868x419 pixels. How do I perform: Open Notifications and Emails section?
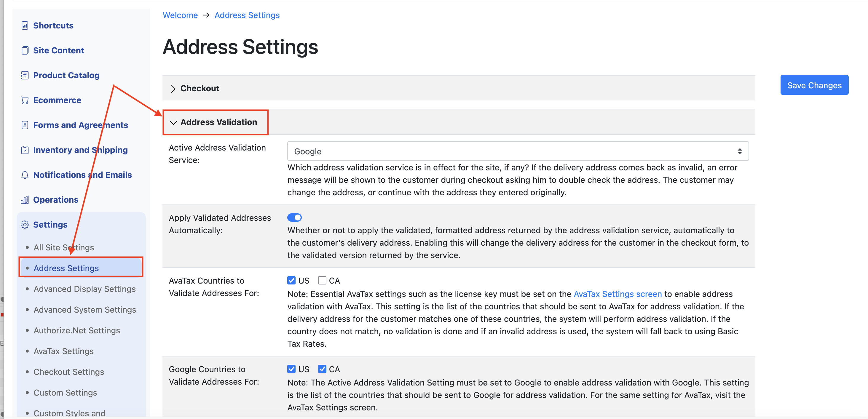tap(82, 175)
